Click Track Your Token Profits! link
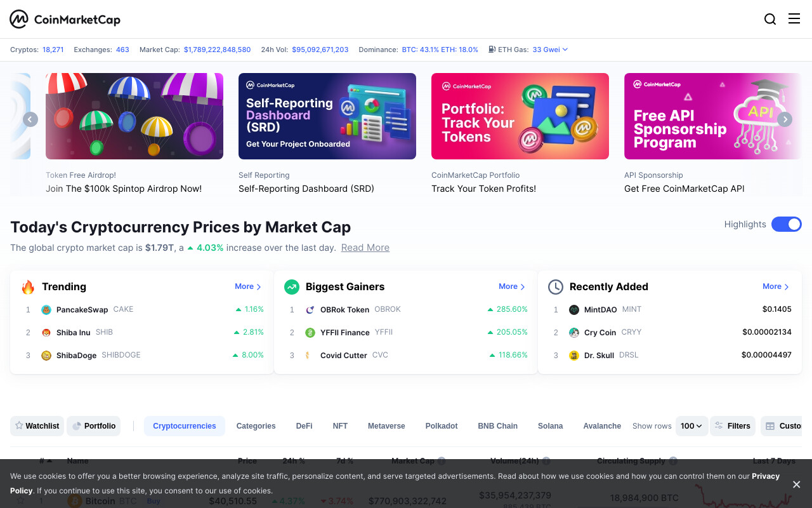The image size is (812, 508). pyautogui.click(x=484, y=189)
